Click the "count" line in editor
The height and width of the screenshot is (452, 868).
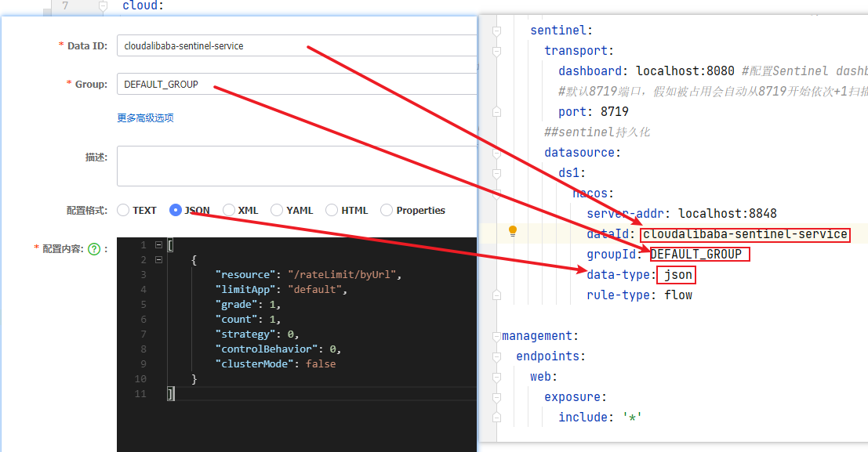point(248,320)
